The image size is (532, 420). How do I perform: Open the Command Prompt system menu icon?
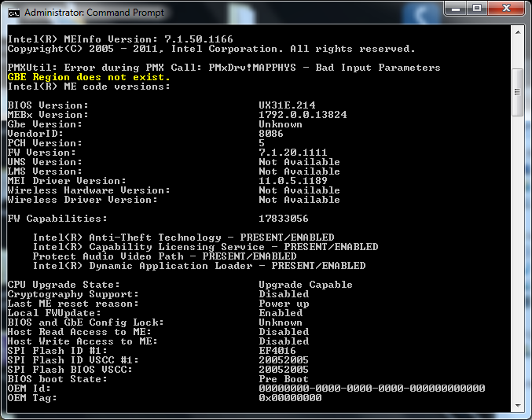pos(14,13)
